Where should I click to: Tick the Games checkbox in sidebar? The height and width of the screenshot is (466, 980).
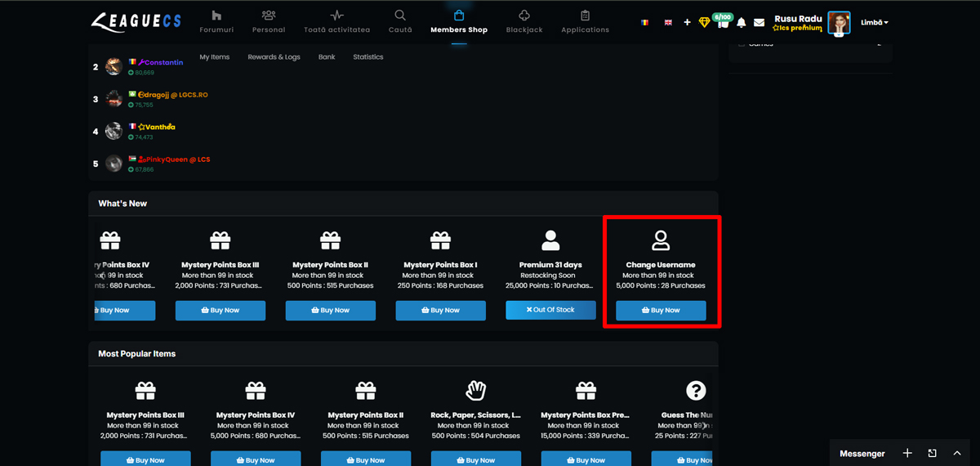[x=742, y=43]
